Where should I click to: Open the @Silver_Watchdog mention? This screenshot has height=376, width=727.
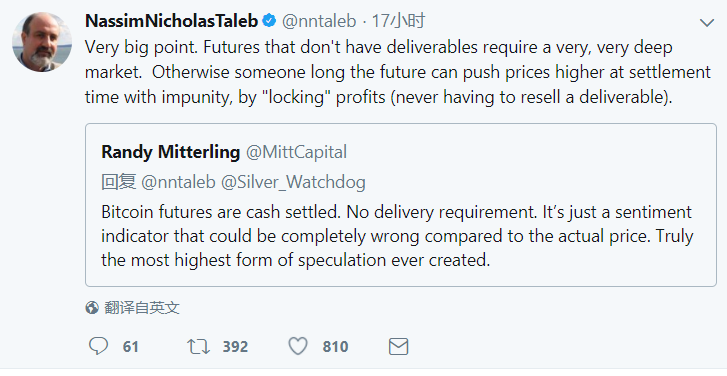293,182
